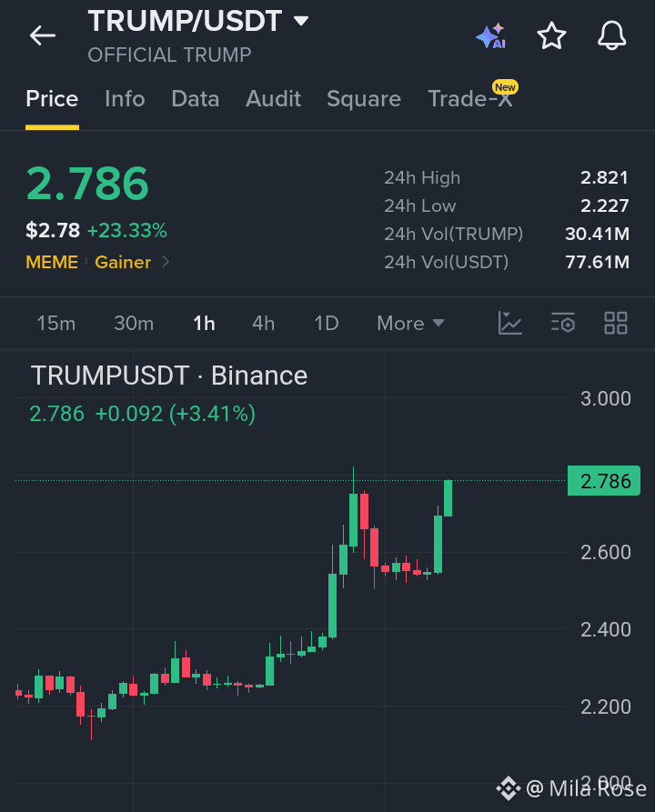Image resolution: width=655 pixels, height=812 pixels.
Task: Click the green 2.786 price axis label
Action: point(604,481)
